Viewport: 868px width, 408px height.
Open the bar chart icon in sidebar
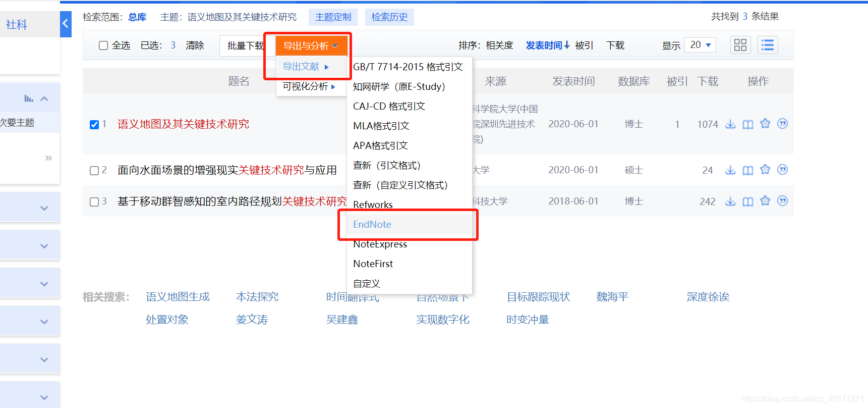29,98
